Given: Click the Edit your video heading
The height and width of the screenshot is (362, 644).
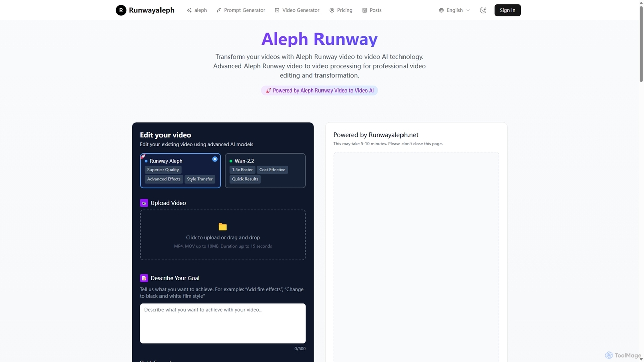Looking at the screenshot, I should (x=166, y=135).
